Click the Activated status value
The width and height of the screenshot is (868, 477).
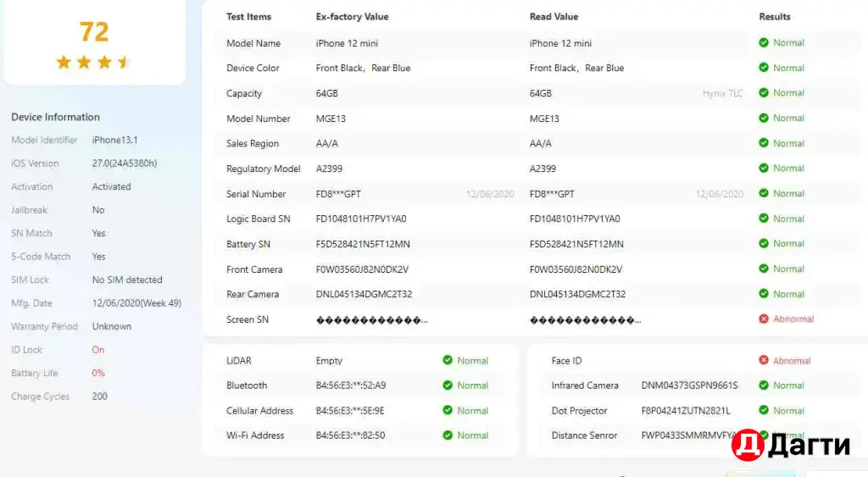point(111,186)
